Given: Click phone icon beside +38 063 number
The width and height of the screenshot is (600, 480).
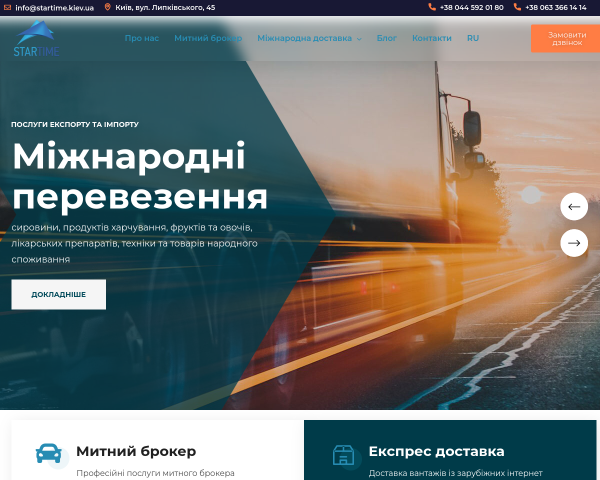Looking at the screenshot, I should [x=517, y=7].
